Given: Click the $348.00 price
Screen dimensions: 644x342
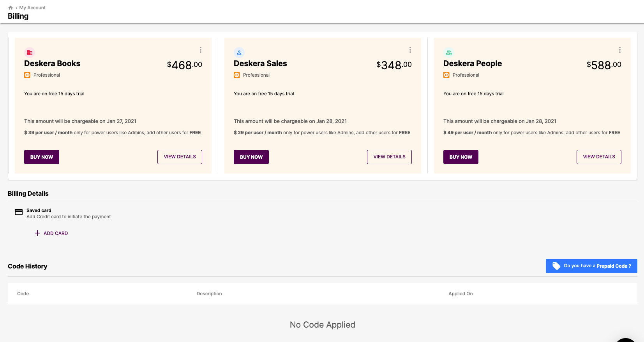Looking at the screenshot, I should pyautogui.click(x=394, y=65).
